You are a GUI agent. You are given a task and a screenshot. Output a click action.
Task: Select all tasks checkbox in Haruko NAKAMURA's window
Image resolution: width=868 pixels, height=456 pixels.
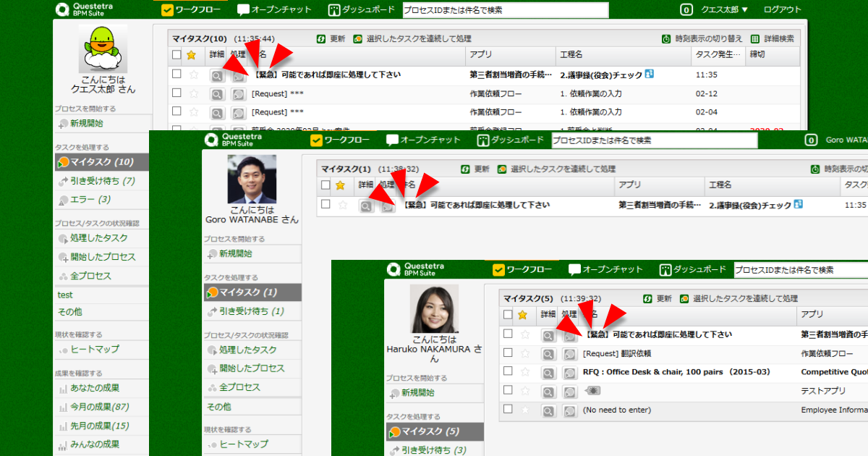coord(508,314)
